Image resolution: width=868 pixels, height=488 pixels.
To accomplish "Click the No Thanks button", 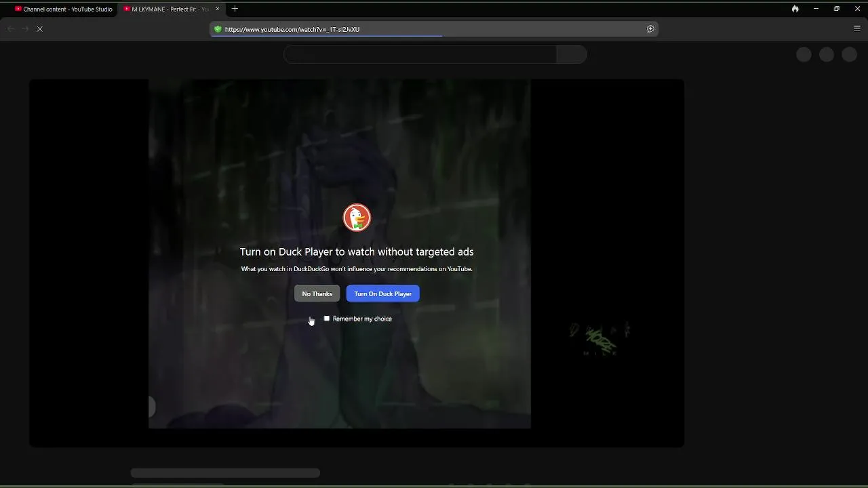I will [x=317, y=293].
